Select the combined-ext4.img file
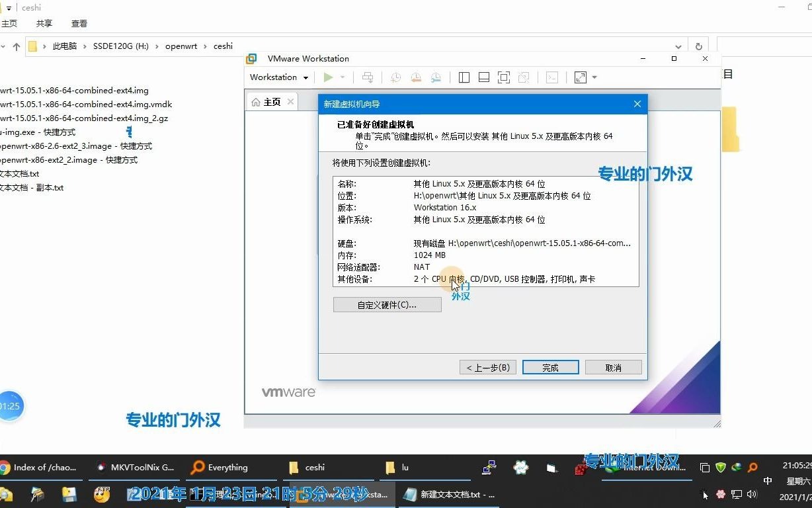This screenshot has width=812, height=508. pyautogui.click(x=74, y=91)
